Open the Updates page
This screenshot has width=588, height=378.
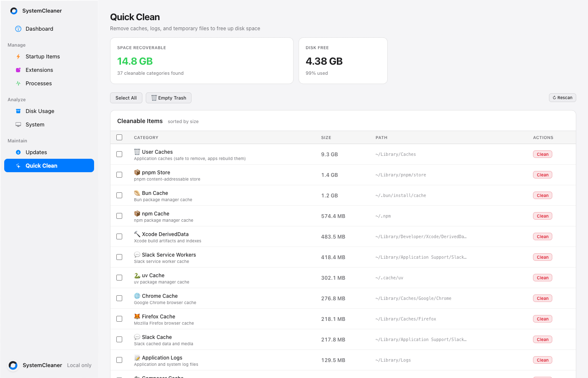click(49, 152)
